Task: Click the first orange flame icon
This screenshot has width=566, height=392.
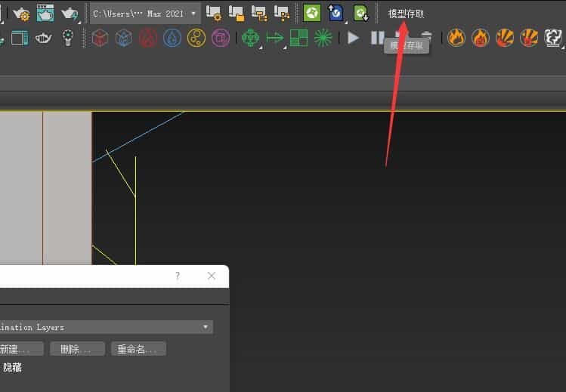Action: tap(456, 38)
